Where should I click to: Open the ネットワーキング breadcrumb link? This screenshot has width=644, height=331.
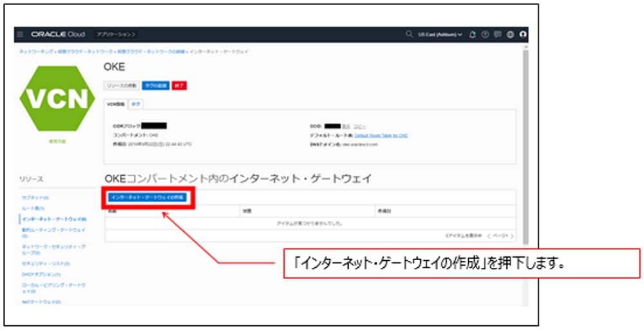tap(37, 52)
